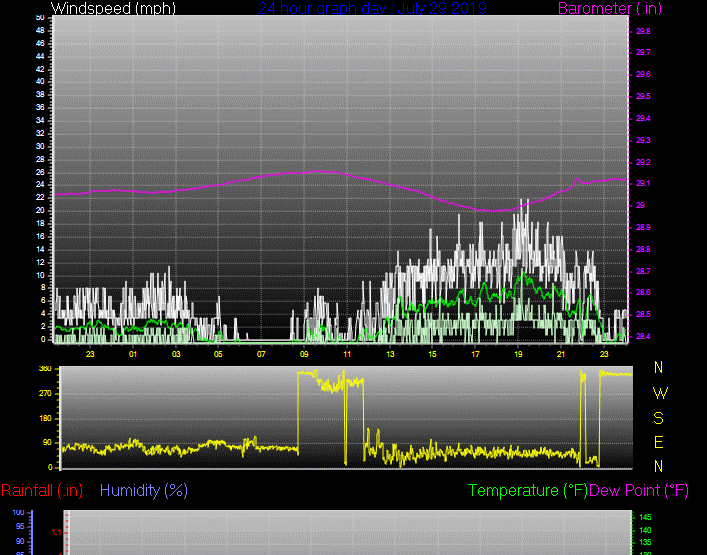Click the W compass direction letter
Image resolution: width=707 pixels, height=555 pixels.
click(659, 393)
